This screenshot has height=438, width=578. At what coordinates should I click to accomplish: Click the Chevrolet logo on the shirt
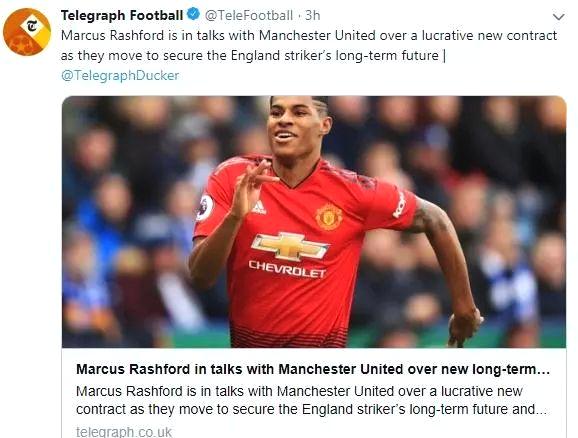click(x=290, y=246)
